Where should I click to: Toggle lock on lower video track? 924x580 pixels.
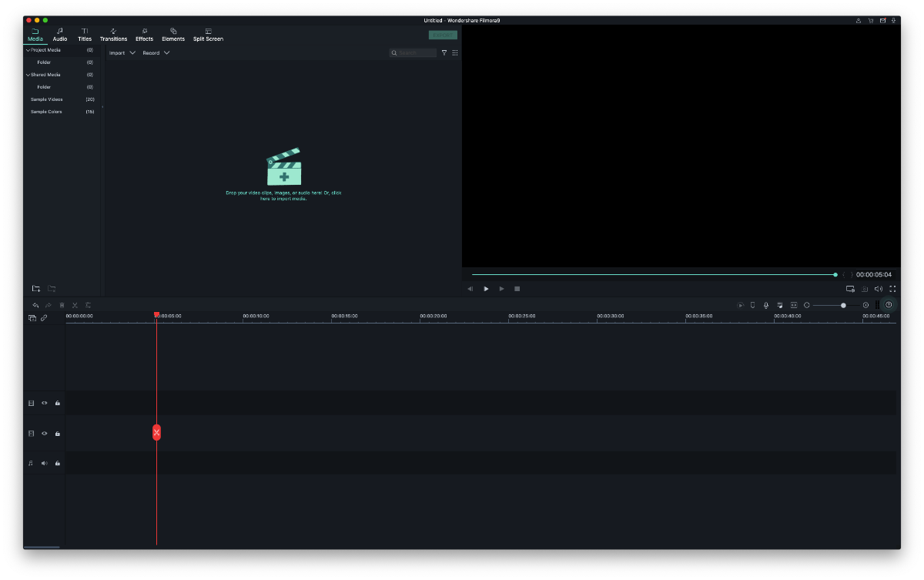coord(58,434)
